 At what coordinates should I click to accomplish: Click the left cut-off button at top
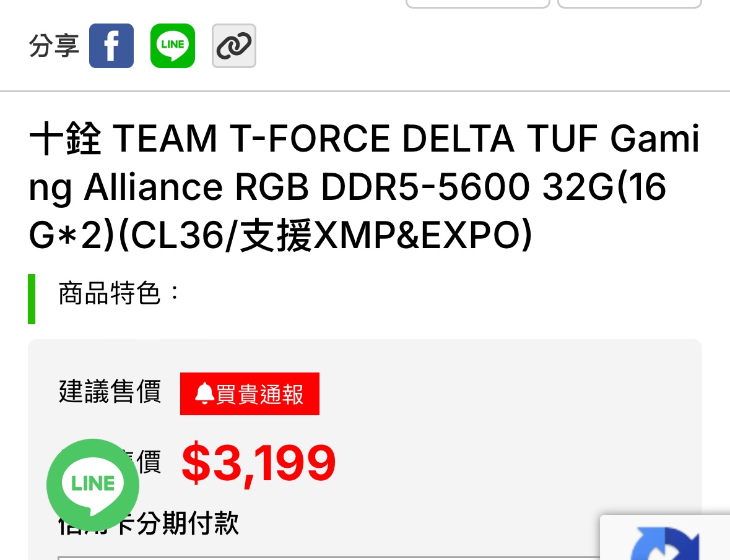[477, 4]
